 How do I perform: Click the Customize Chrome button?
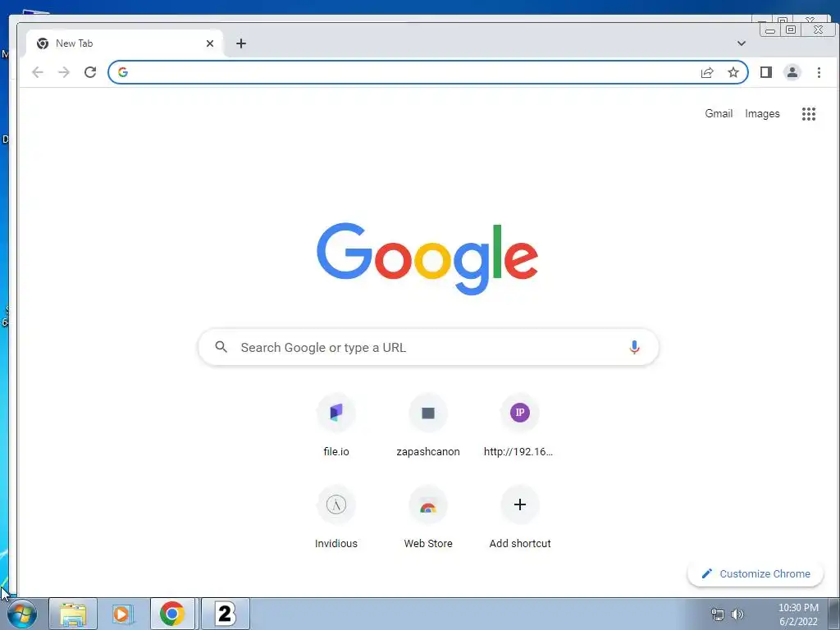pos(756,573)
